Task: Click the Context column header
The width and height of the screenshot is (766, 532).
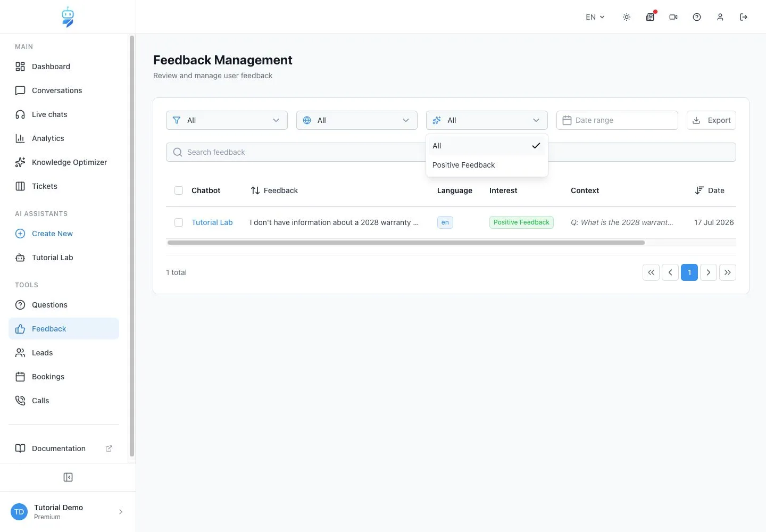Action: click(585, 190)
